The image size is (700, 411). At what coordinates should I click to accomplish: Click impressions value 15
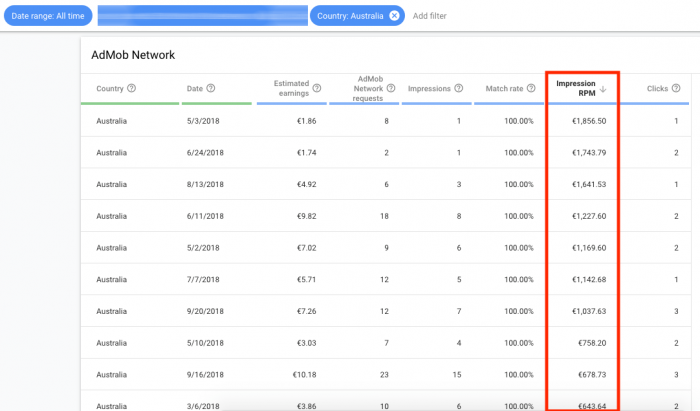[x=457, y=374]
